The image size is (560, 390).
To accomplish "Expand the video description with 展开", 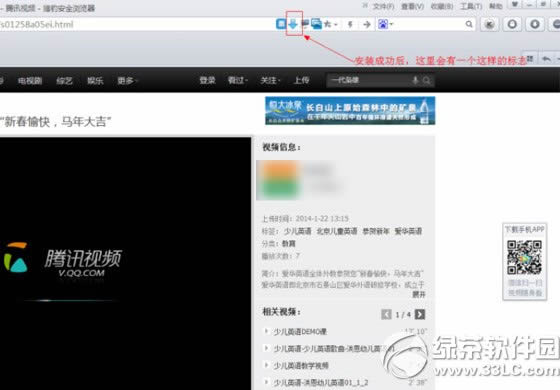I will (x=419, y=294).
